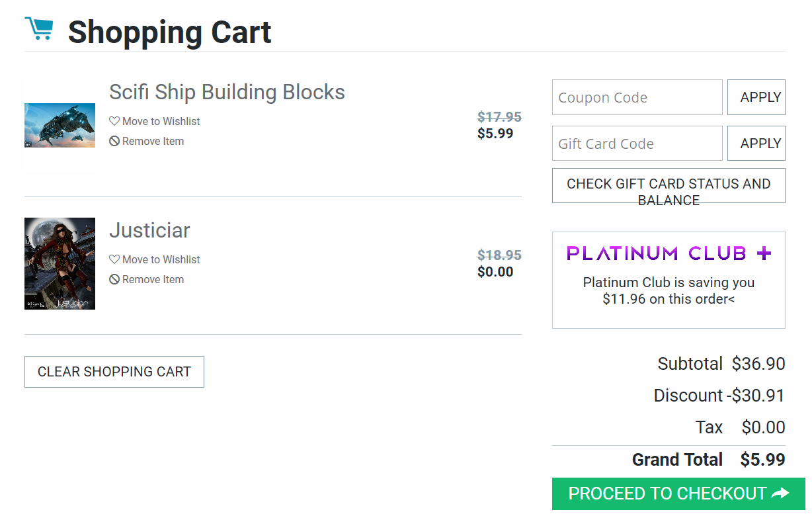Click the purple plus icon in Platinum Club logo
The width and height of the screenshot is (812, 518).
[x=764, y=253]
